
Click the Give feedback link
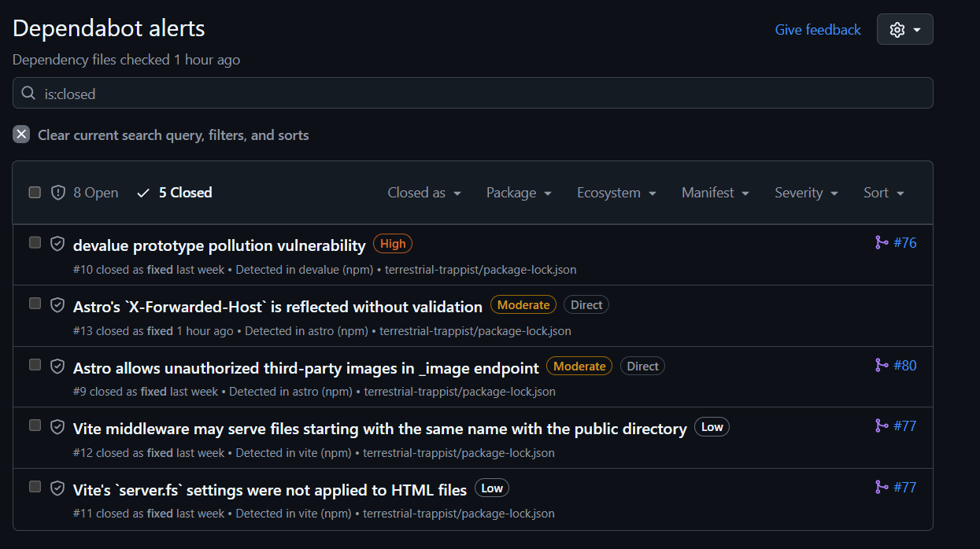(x=818, y=30)
